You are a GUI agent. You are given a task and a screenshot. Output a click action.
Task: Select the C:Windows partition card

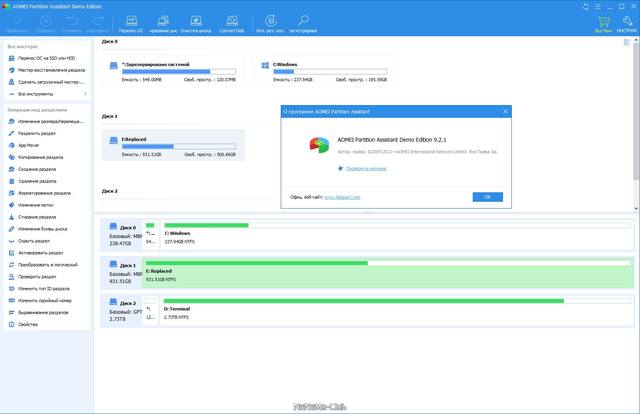(324, 71)
